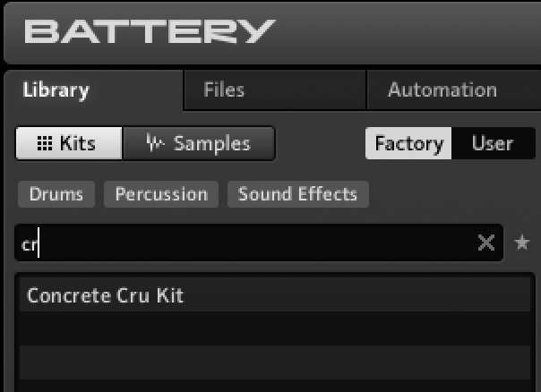Viewport: 541px width, 392px height.
Task: Show Factory content in the library
Action: pyautogui.click(x=408, y=143)
